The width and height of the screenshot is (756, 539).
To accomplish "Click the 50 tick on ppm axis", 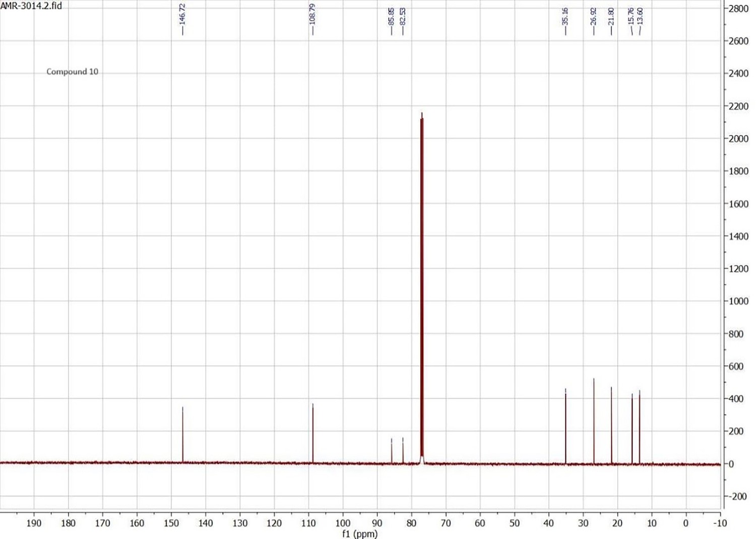I will pyautogui.click(x=515, y=523).
